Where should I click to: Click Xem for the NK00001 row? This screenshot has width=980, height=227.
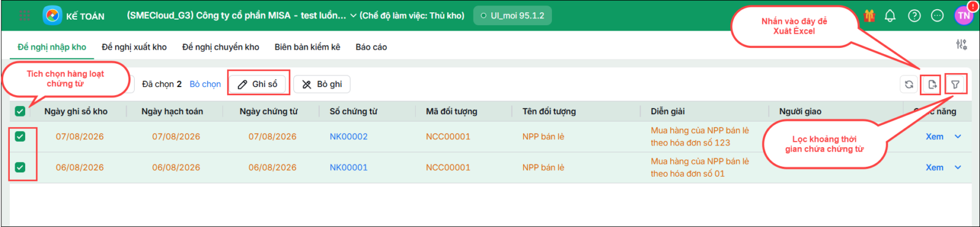935,167
